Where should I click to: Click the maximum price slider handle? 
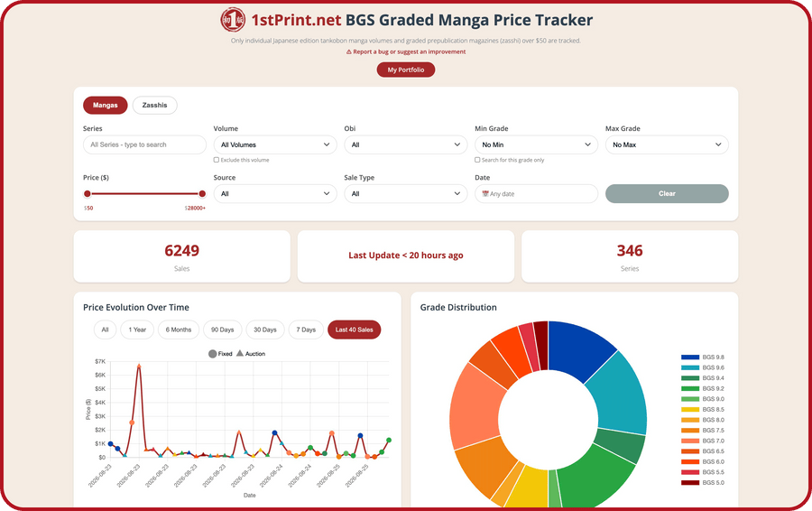click(202, 194)
